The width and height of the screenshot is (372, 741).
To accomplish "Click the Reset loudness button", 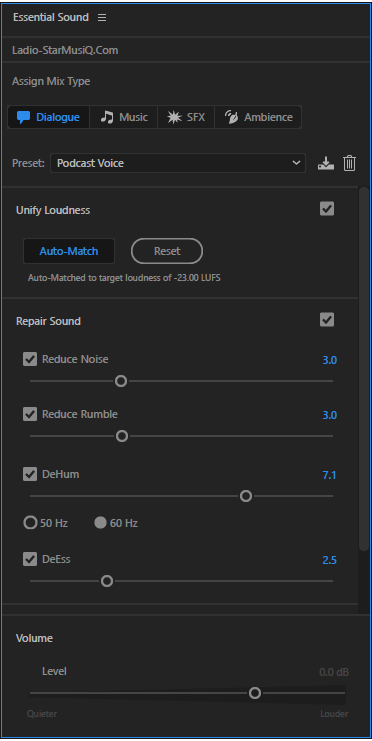I will pyautogui.click(x=167, y=251).
